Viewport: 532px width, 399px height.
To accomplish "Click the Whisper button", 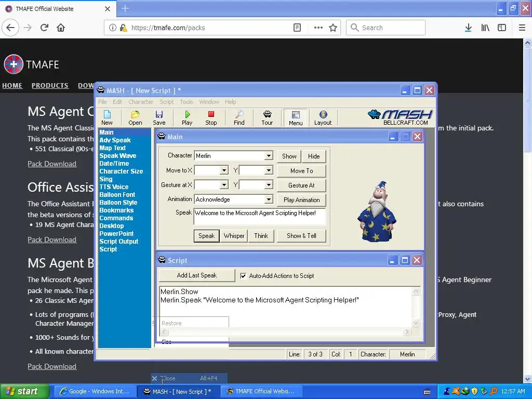I will [x=234, y=236].
